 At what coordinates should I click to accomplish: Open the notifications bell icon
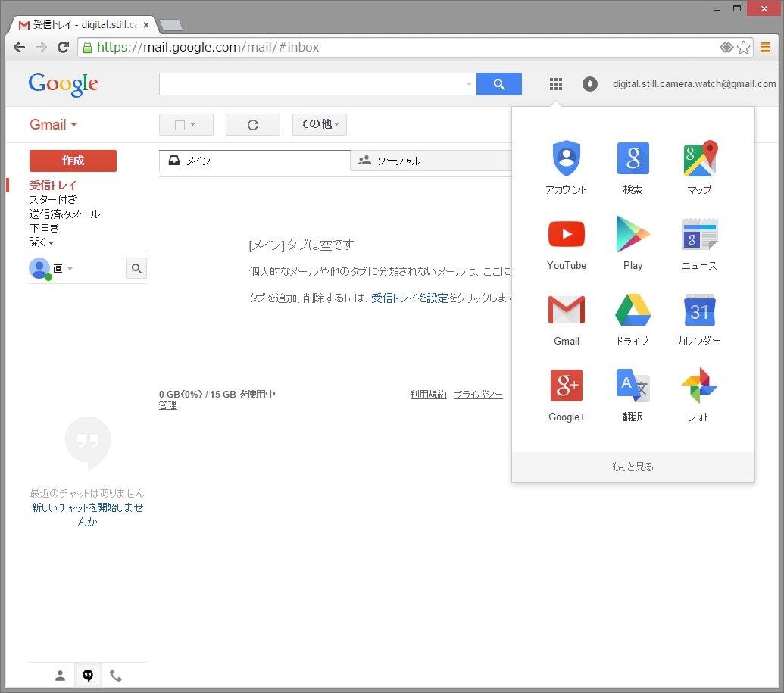click(x=589, y=84)
